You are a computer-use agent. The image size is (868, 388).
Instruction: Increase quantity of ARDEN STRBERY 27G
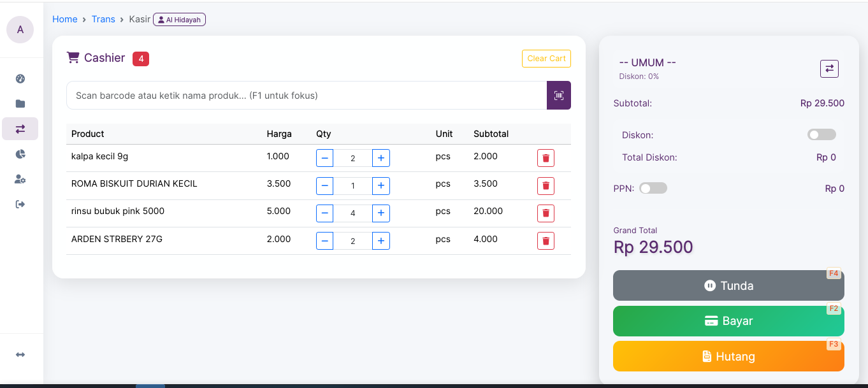(x=381, y=241)
